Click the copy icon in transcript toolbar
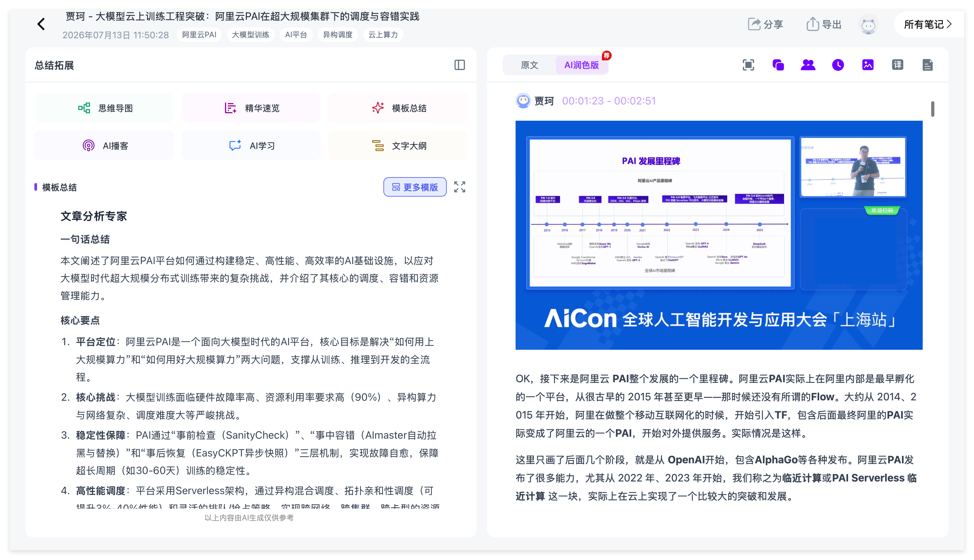The width and height of the screenshot is (974, 560). click(x=778, y=65)
